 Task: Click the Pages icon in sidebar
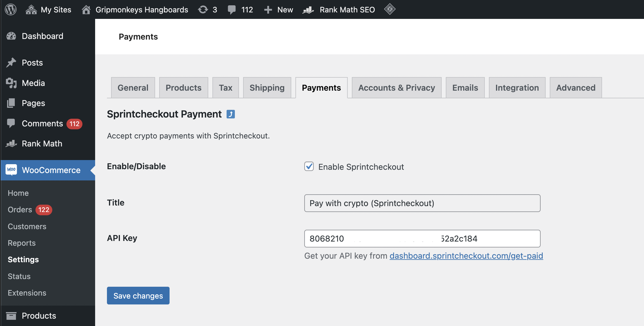tap(11, 103)
